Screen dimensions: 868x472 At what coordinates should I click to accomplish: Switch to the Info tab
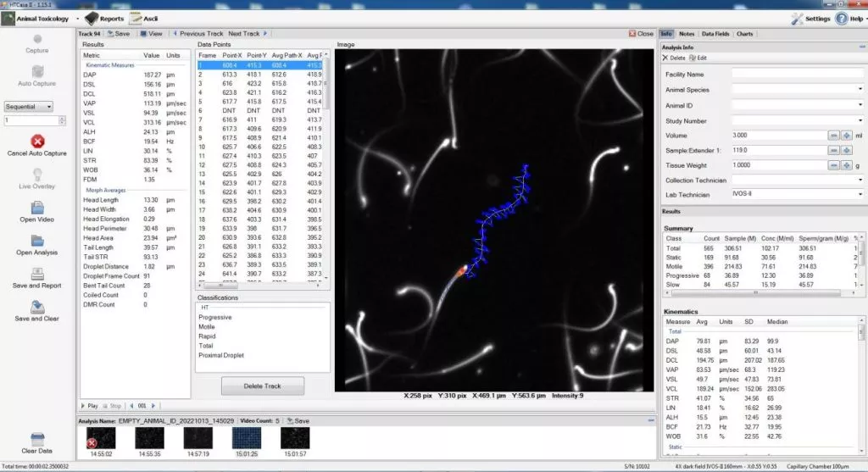click(666, 34)
